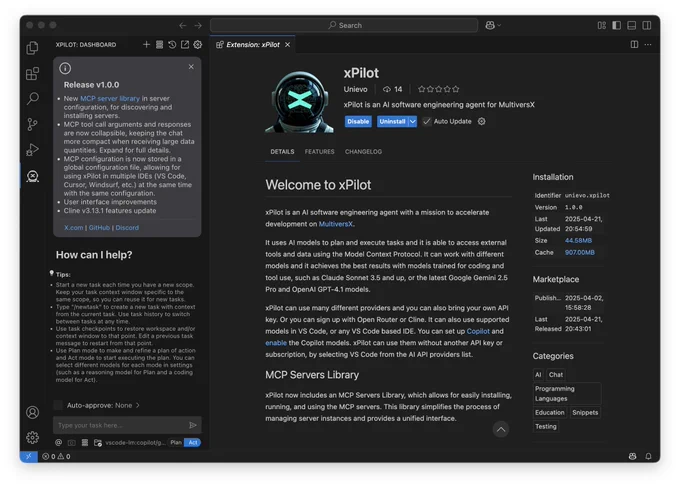This screenshot has width=680, height=487.
Task: Switch to the DETAILS tab
Action: tap(282, 152)
